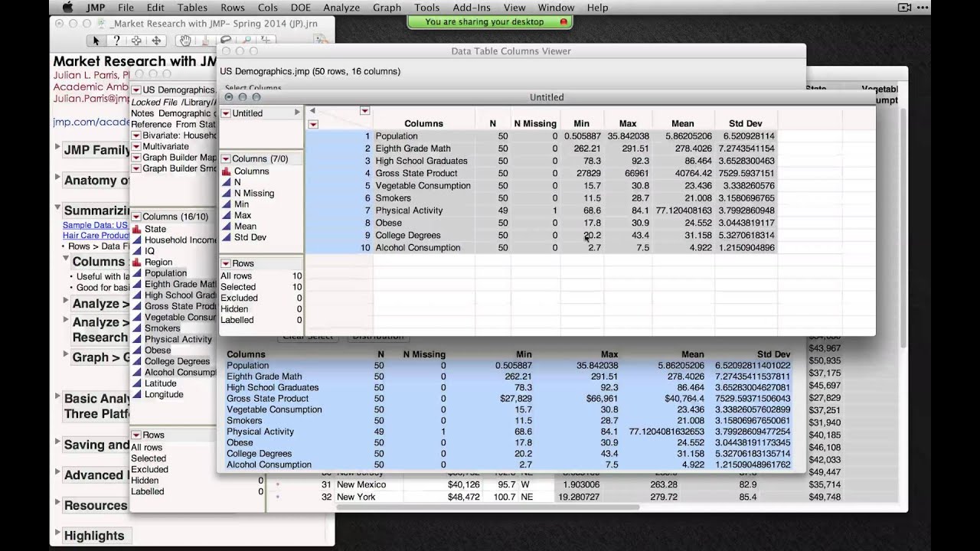Open the Untitled table red triangle menu

[226, 113]
